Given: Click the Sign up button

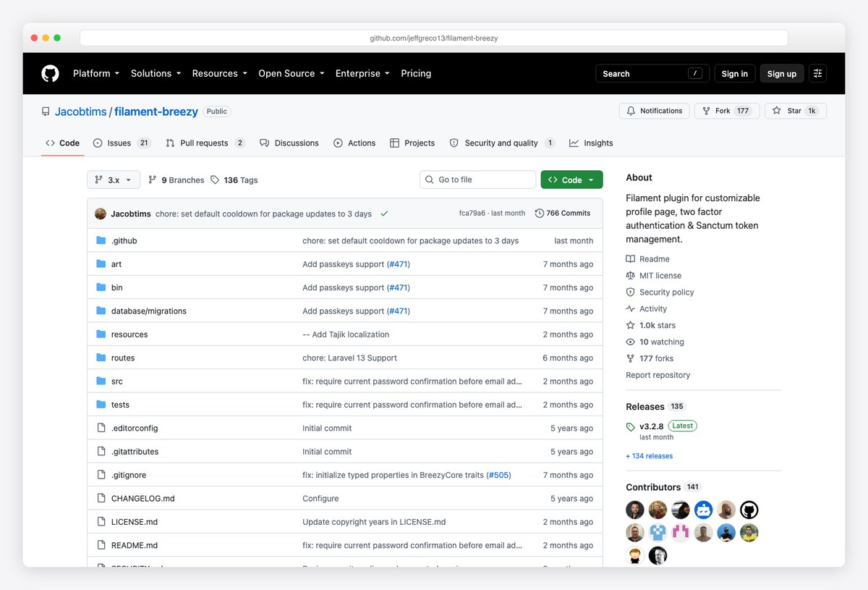Looking at the screenshot, I should coord(781,73).
